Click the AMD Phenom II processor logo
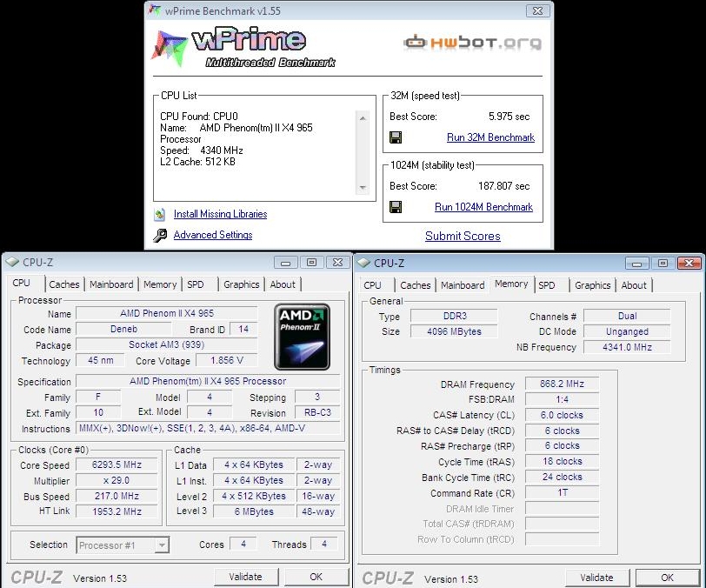Viewport: 706px width, 588px height. coord(302,337)
